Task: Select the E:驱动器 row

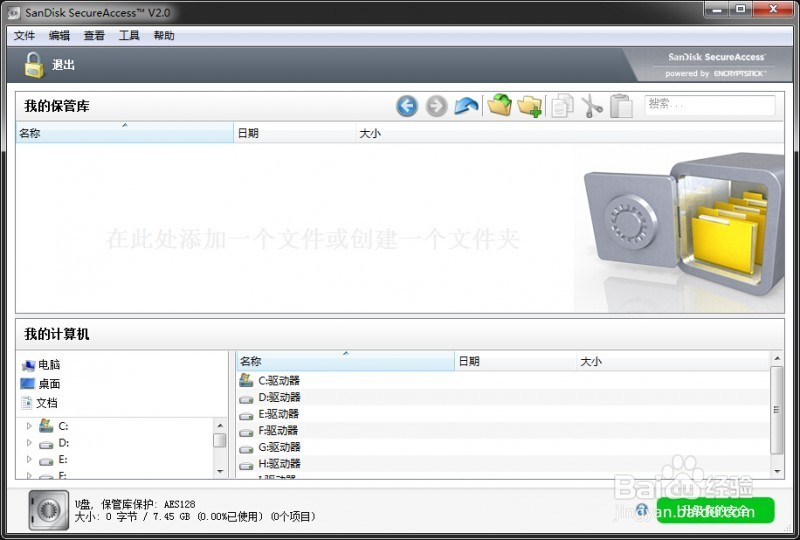Action: (503, 414)
